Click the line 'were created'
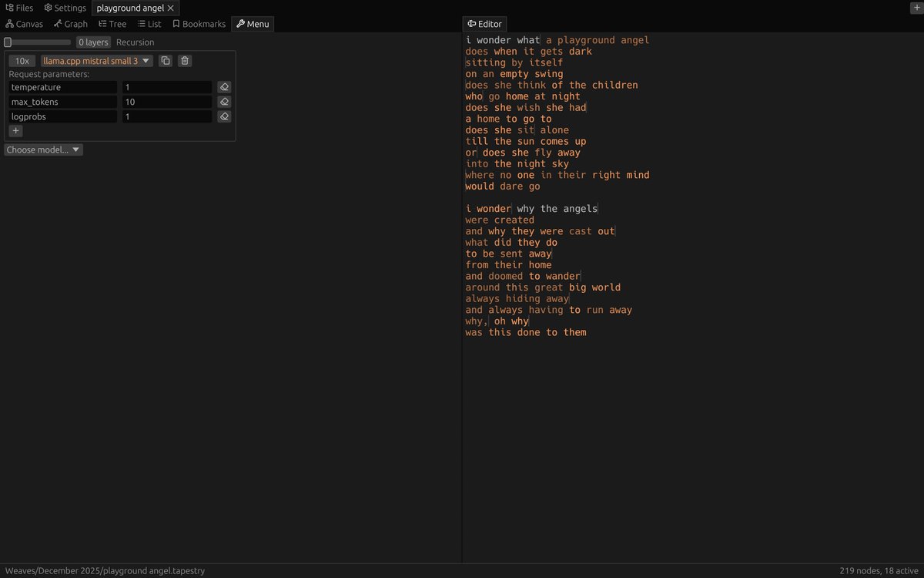The width and height of the screenshot is (924, 578). click(x=500, y=220)
